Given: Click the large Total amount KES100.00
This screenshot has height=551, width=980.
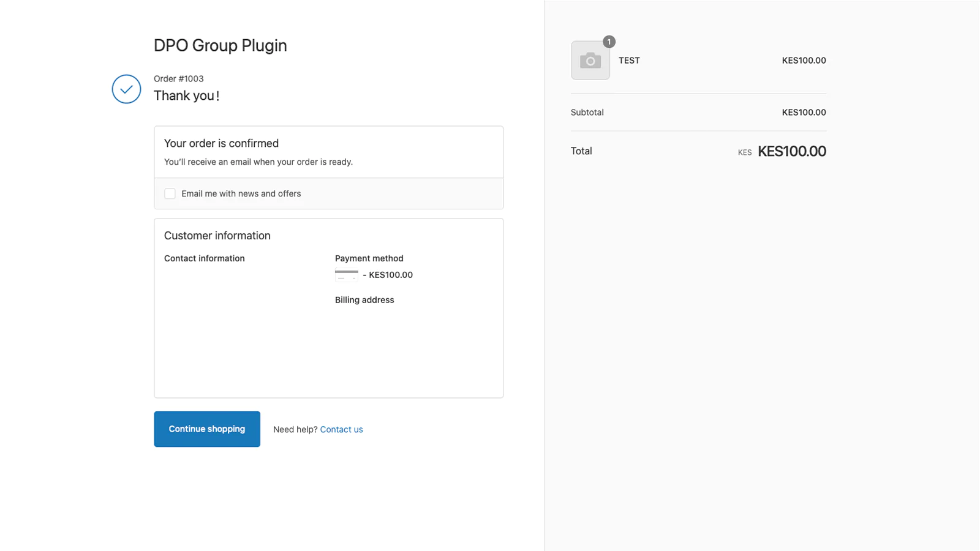Looking at the screenshot, I should 792,151.
